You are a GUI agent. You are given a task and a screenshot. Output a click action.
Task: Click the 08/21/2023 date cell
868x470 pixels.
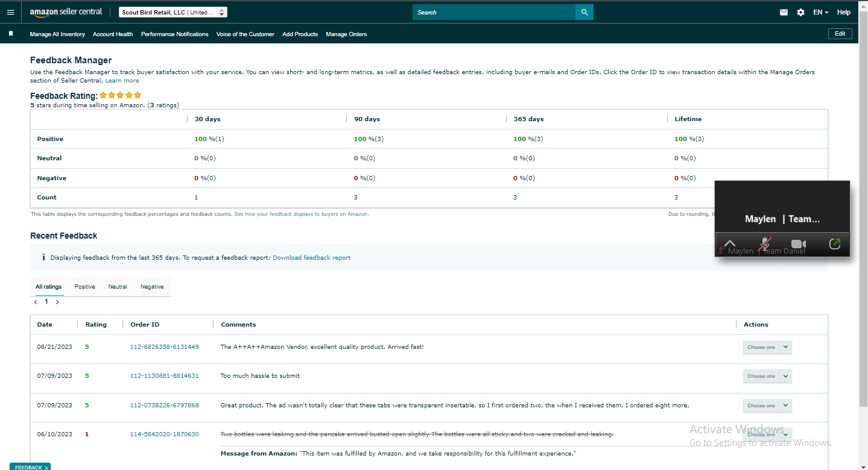point(54,347)
